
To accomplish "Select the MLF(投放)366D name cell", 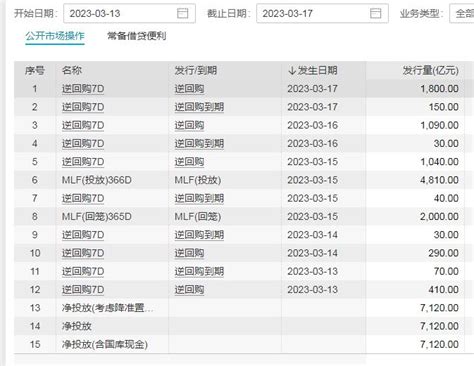I will point(97,180).
